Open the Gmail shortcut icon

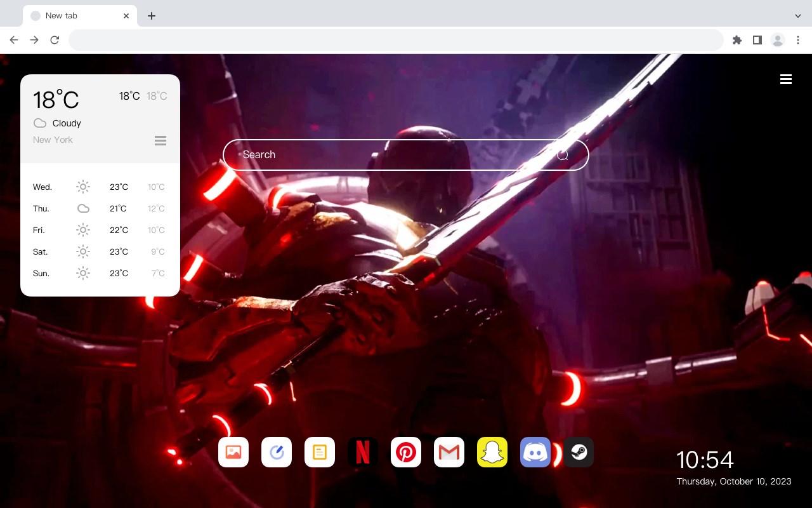(449, 452)
